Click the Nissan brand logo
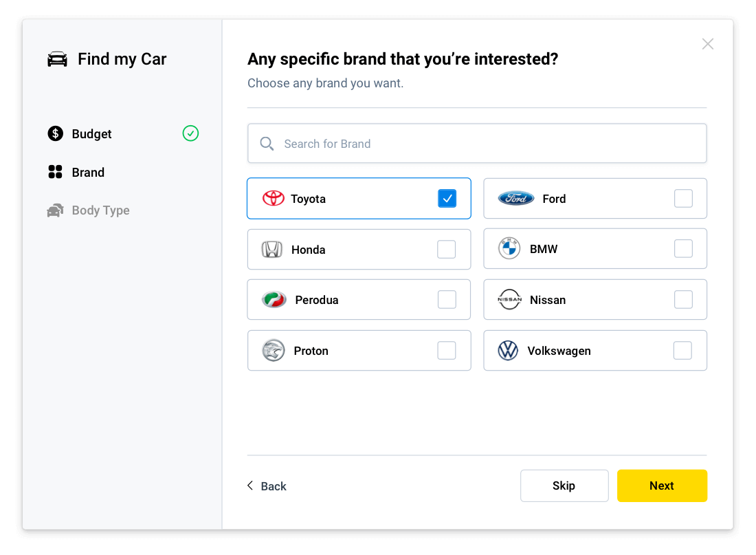Image resolution: width=756 pixels, height=555 pixels. 510,300
